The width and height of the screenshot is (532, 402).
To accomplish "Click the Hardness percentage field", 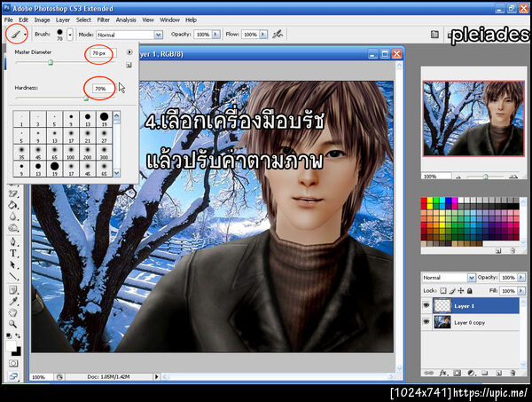I will 104,88.
